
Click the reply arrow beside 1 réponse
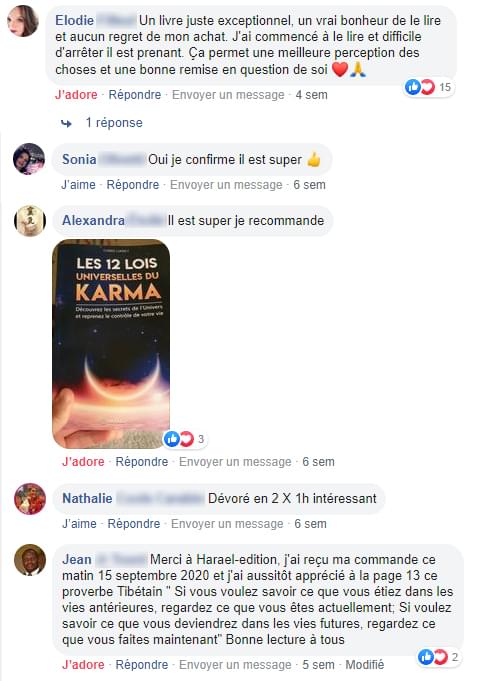(x=66, y=124)
